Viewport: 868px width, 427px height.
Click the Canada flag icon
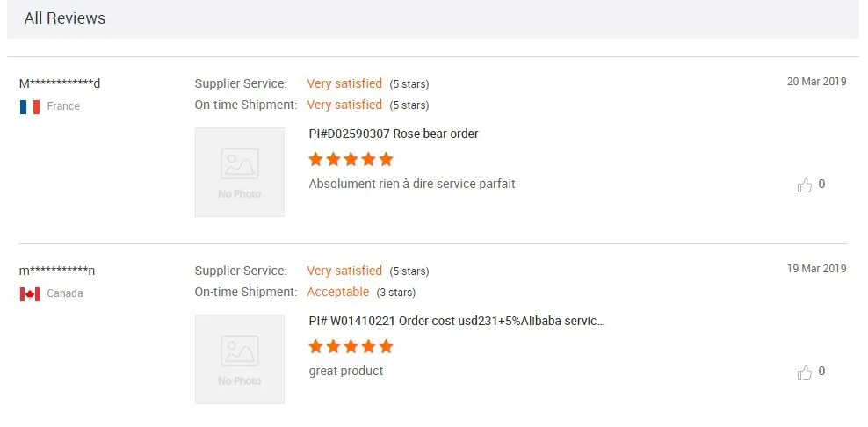coord(30,294)
